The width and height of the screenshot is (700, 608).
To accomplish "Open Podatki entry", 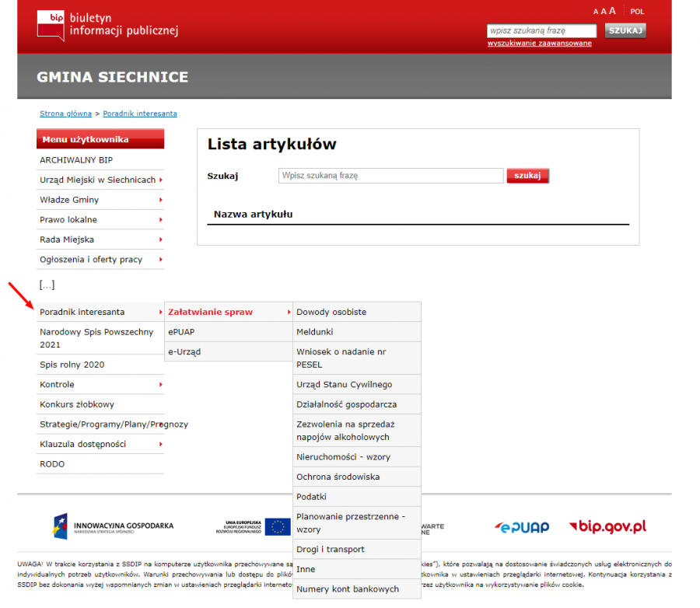I will coord(357,497).
